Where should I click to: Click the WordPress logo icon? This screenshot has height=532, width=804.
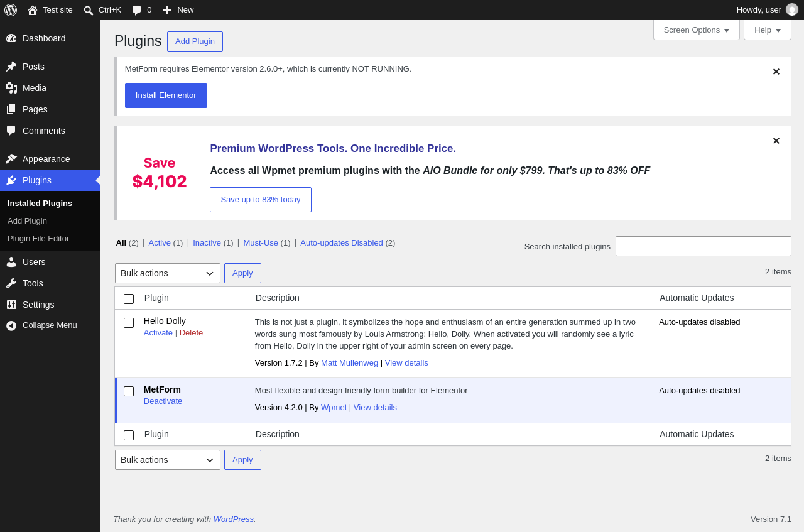click(x=11, y=10)
